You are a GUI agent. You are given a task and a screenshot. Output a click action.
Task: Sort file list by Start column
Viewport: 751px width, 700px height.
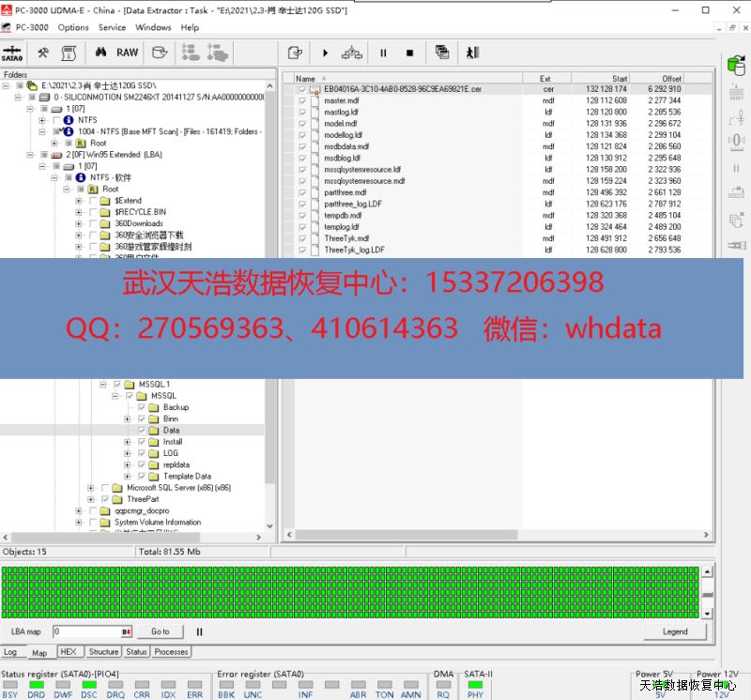tap(600, 78)
